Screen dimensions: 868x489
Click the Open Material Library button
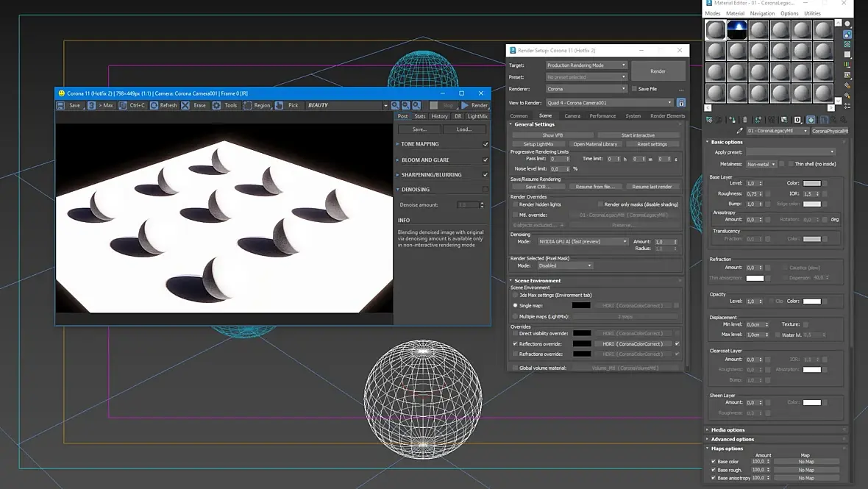coord(595,144)
